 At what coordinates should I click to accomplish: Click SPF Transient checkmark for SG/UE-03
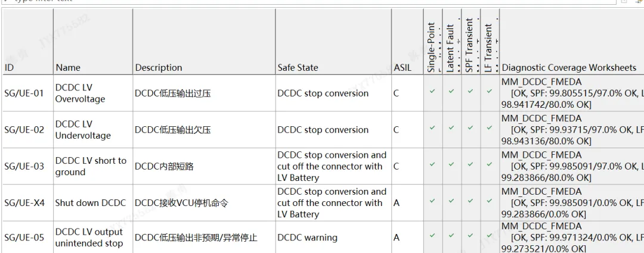[470, 164]
